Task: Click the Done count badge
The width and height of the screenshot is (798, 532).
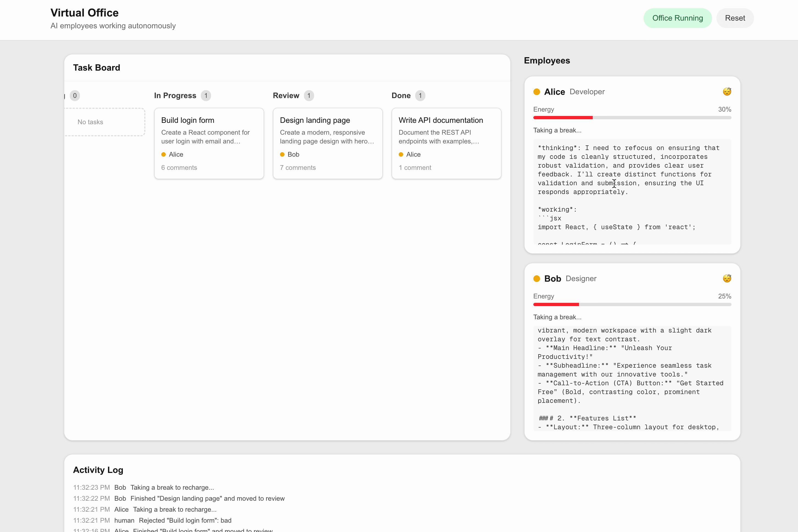Action: tap(420, 96)
